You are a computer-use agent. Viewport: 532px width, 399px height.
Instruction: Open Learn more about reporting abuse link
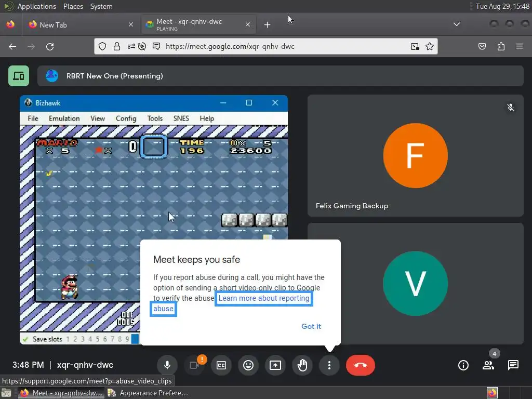pyautogui.click(x=264, y=298)
